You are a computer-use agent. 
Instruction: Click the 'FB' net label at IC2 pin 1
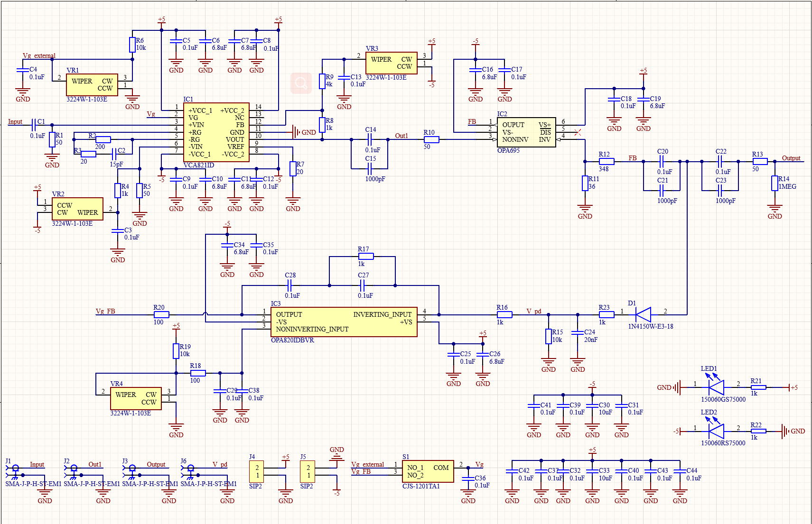472,122
